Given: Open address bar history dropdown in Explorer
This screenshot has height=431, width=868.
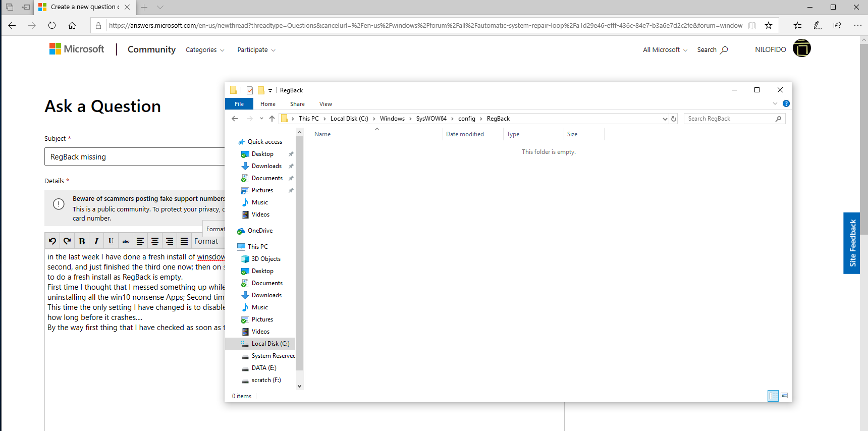Looking at the screenshot, I should [665, 119].
